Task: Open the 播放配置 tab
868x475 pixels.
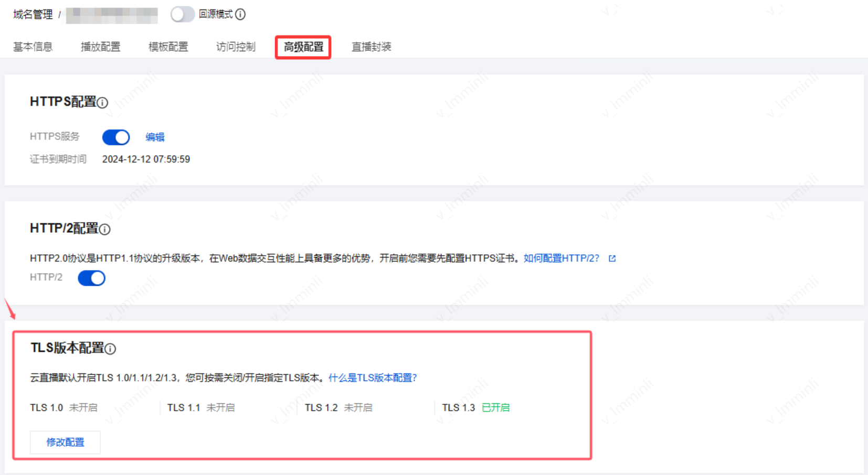Action: click(101, 47)
